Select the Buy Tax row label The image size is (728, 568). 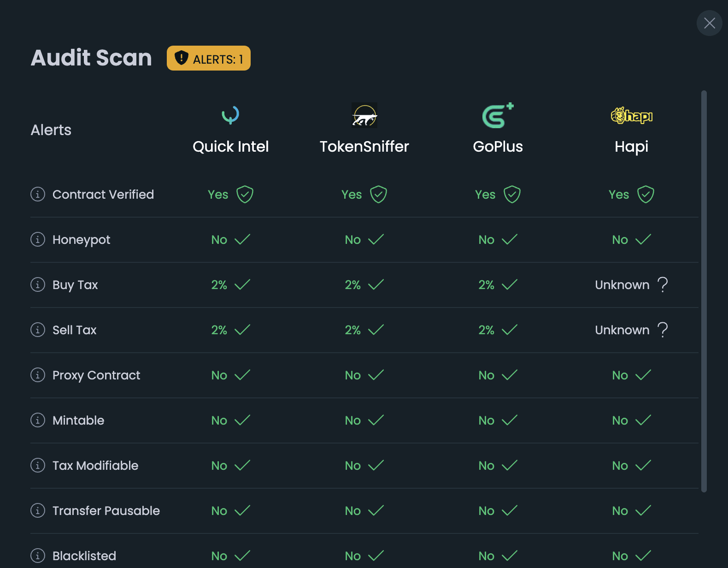coord(75,285)
